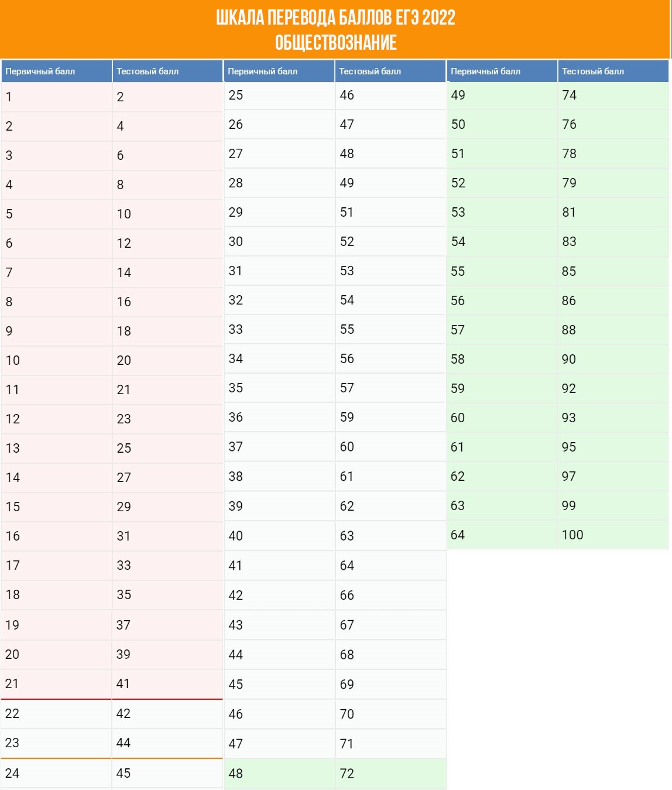Click primary score 36 cell
Screen dimensions: 672x790
279,418
